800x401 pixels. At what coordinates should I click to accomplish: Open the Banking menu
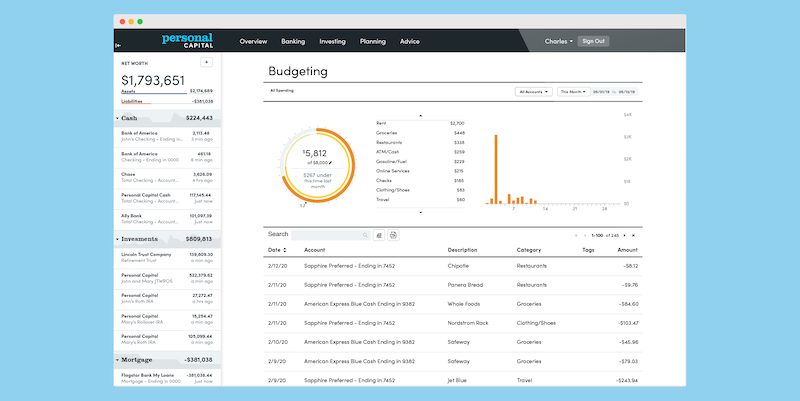(x=293, y=42)
